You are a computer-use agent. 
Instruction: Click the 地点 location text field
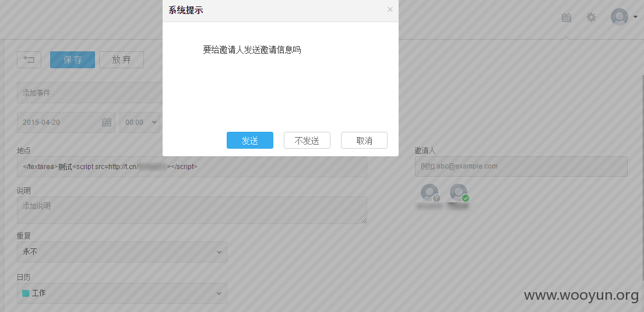(x=192, y=167)
